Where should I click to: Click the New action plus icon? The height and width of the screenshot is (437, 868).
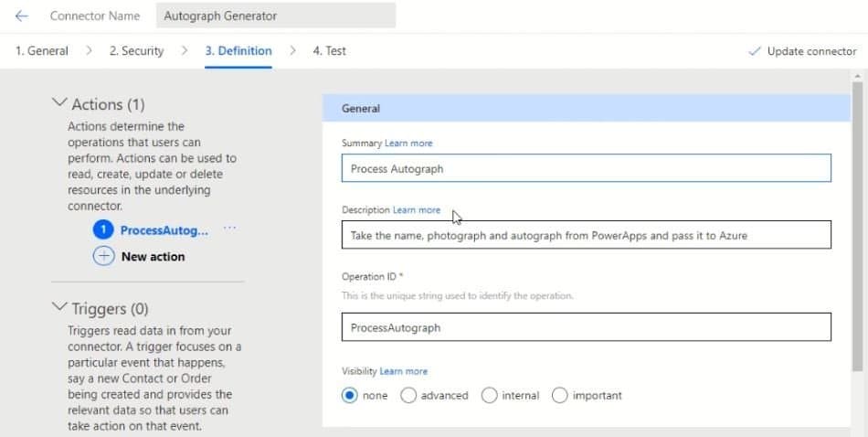point(103,256)
